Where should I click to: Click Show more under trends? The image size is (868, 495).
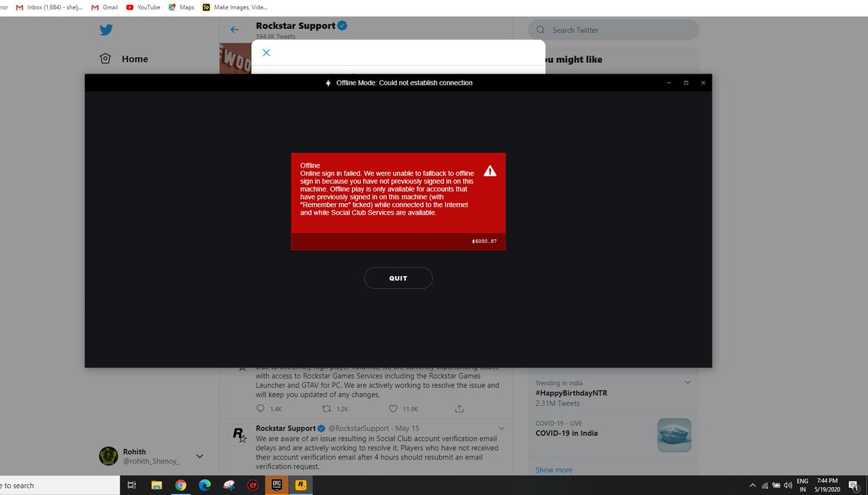(x=553, y=470)
